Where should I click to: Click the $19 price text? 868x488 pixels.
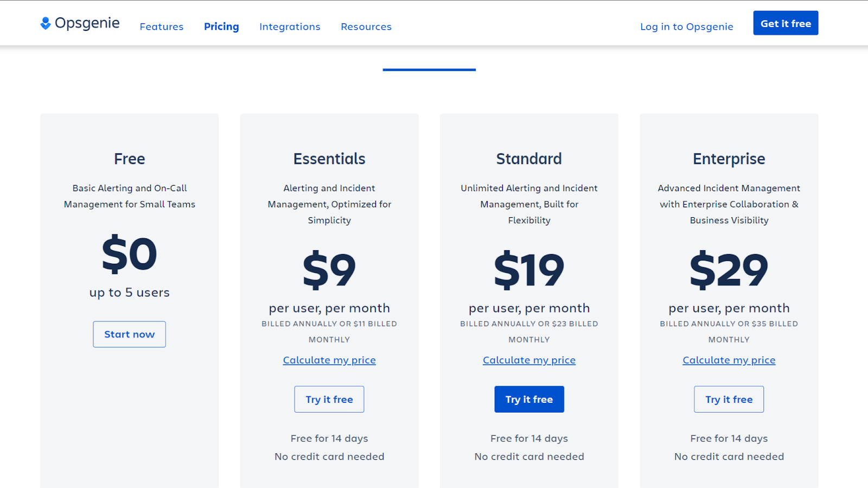coord(529,270)
